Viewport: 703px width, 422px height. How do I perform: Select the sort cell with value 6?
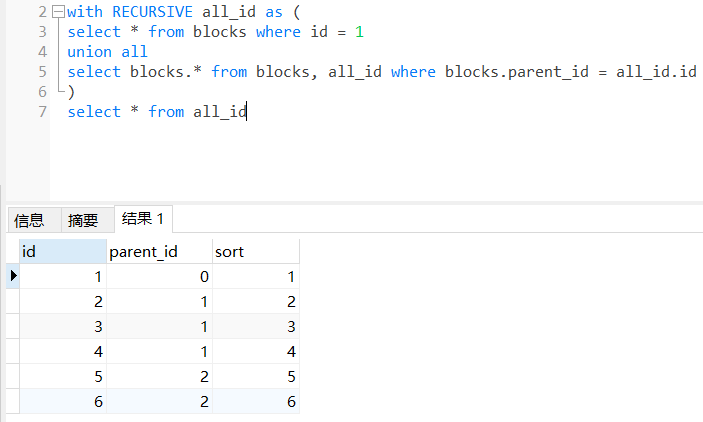tap(255, 401)
